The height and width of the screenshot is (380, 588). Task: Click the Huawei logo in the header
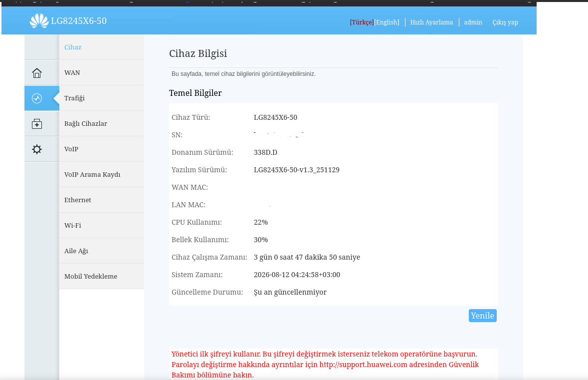pos(39,21)
